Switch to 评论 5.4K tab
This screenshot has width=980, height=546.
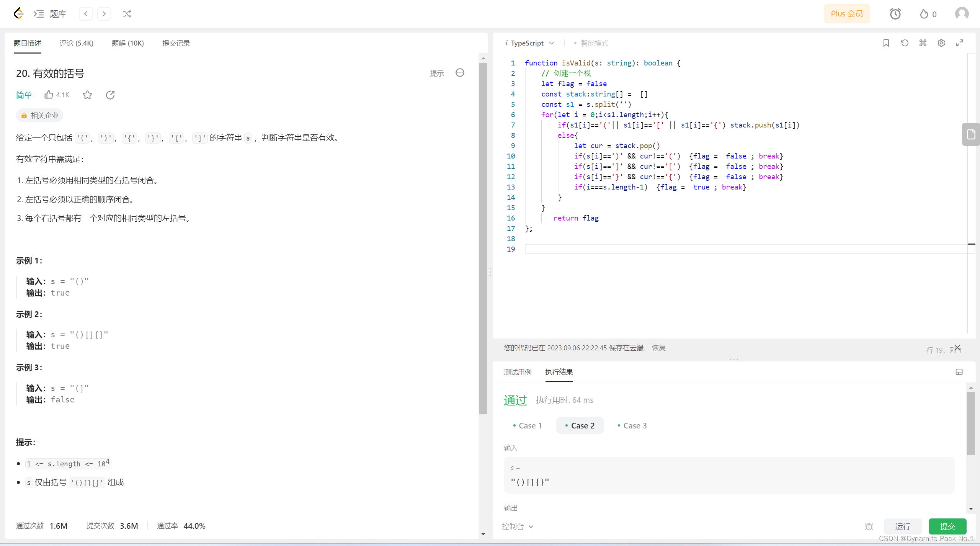coord(76,43)
